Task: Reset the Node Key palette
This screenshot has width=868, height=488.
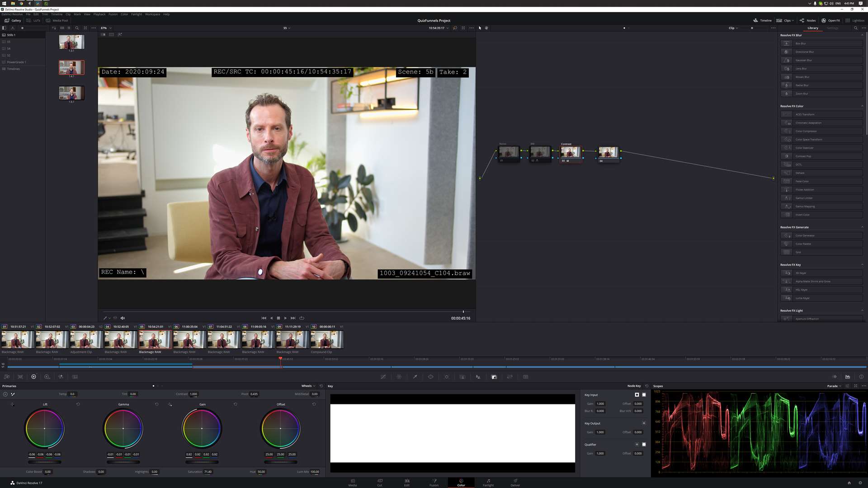Action: (647, 386)
